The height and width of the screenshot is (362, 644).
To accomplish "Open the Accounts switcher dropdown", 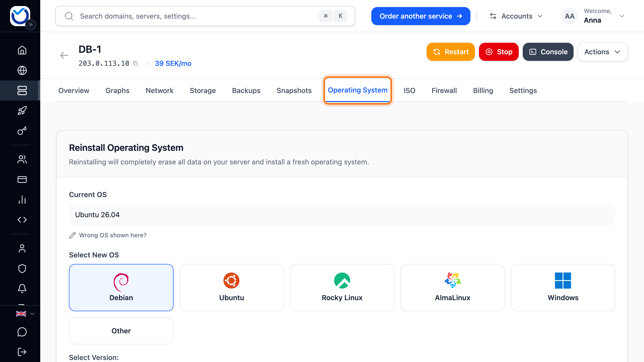I will [516, 16].
